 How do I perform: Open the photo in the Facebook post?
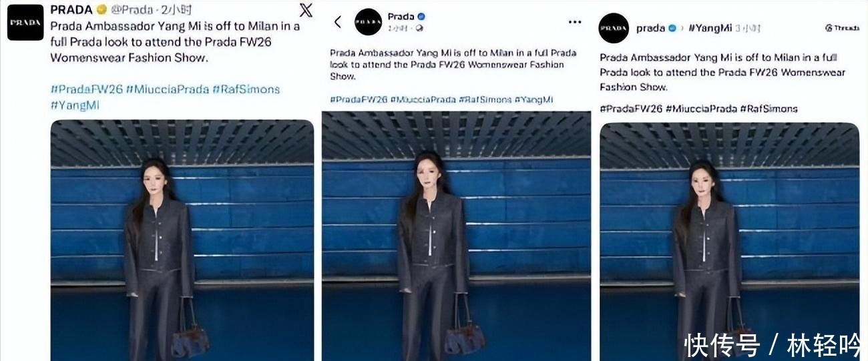tap(456, 236)
